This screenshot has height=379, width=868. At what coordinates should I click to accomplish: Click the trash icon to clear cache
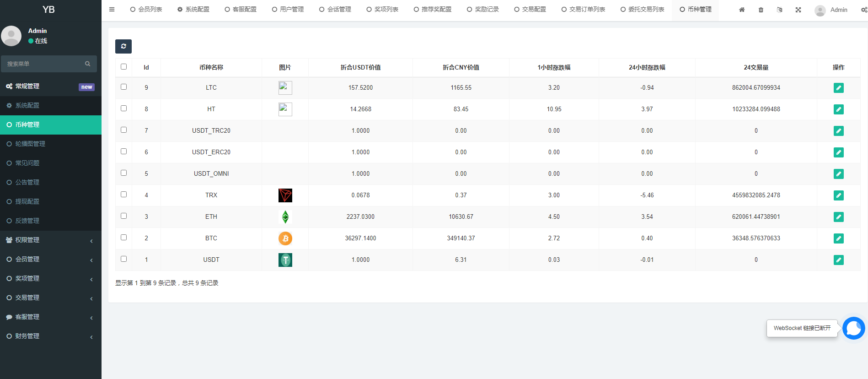(x=761, y=10)
